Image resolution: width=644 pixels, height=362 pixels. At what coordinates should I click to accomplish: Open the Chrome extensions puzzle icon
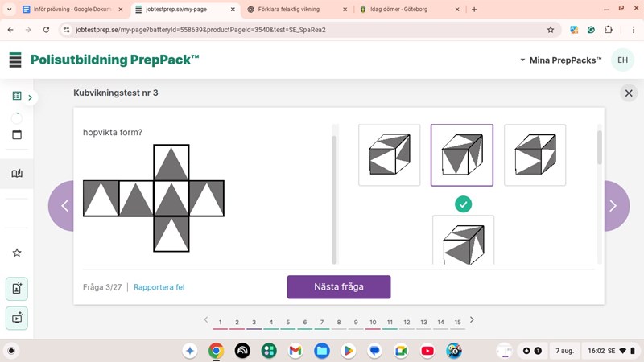click(x=608, y=29)
